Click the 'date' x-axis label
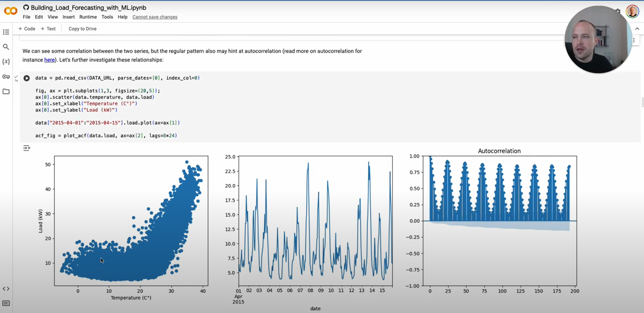The width and height of the screenshot is (644, 313). click(x=315, y=309)
